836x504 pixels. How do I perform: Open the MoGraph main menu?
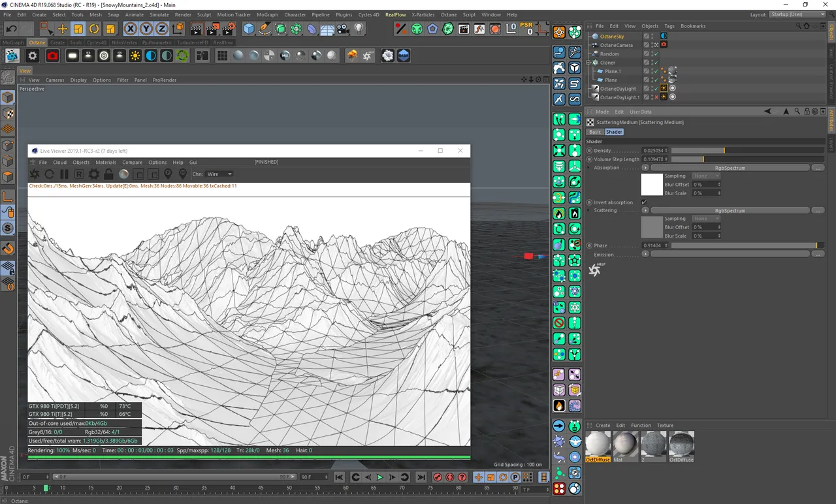pos(267,14)
